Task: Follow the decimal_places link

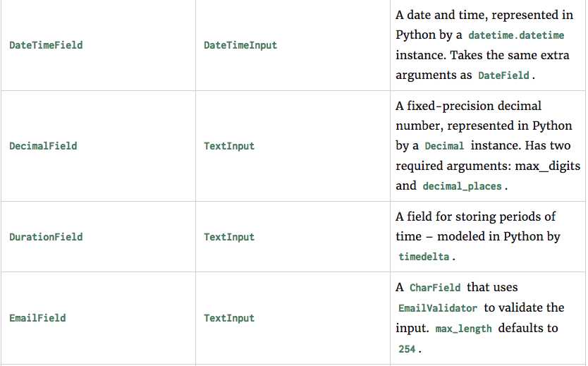Action: click(462, 186)
